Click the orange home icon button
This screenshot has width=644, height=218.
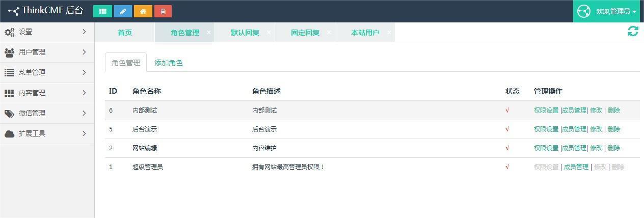point(143,11)
